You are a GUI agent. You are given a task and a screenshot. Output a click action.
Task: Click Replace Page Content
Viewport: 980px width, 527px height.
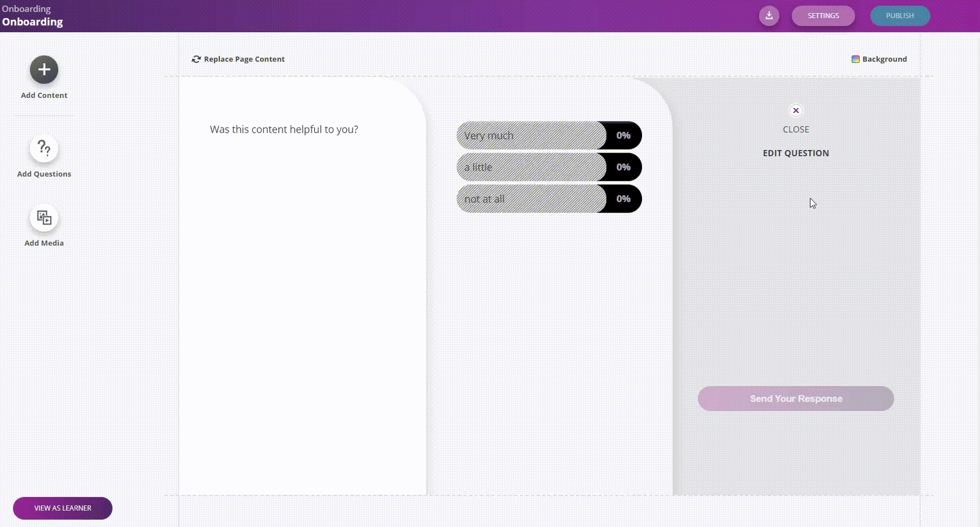click(239, 59)
